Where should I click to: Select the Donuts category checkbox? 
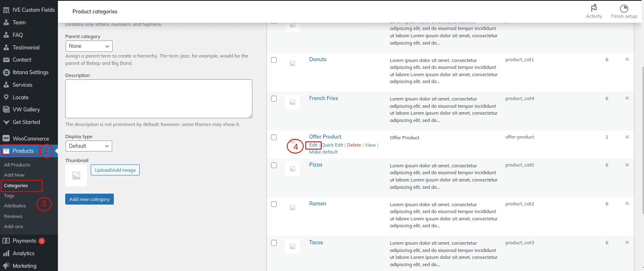pos(274,60)
